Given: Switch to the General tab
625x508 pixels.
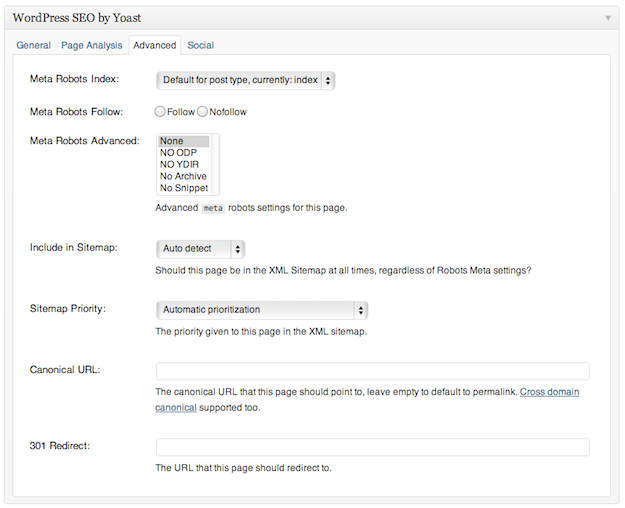Looking at the screenshot, I should (x=33, y=45).
